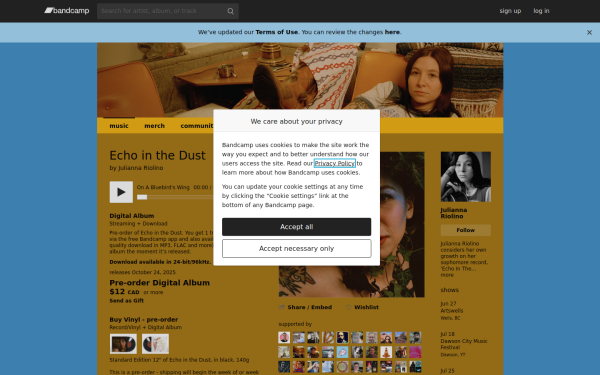Choose Accept necessary only
This screenshot has height=375, width=600.
pos(297,249)
